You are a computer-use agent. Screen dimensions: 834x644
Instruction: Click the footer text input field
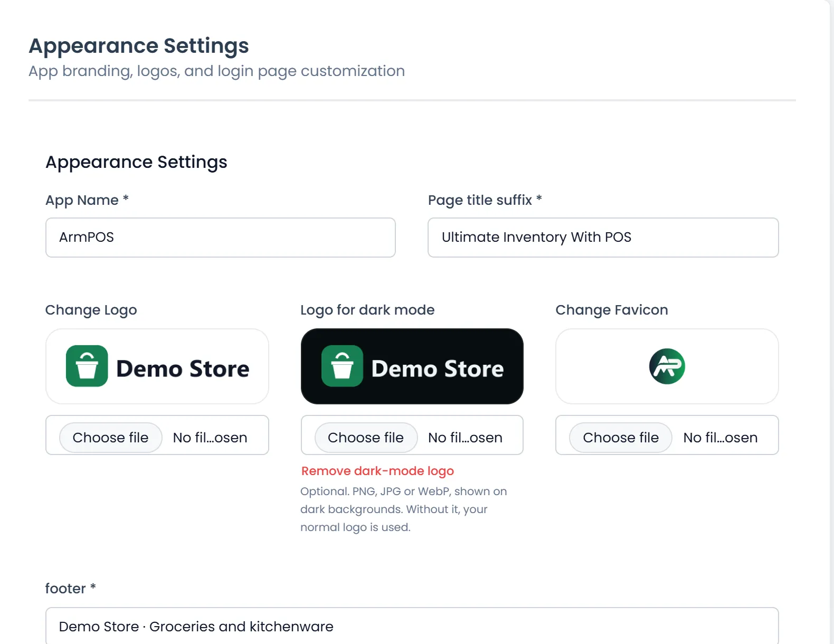click(x=412, y=626)
